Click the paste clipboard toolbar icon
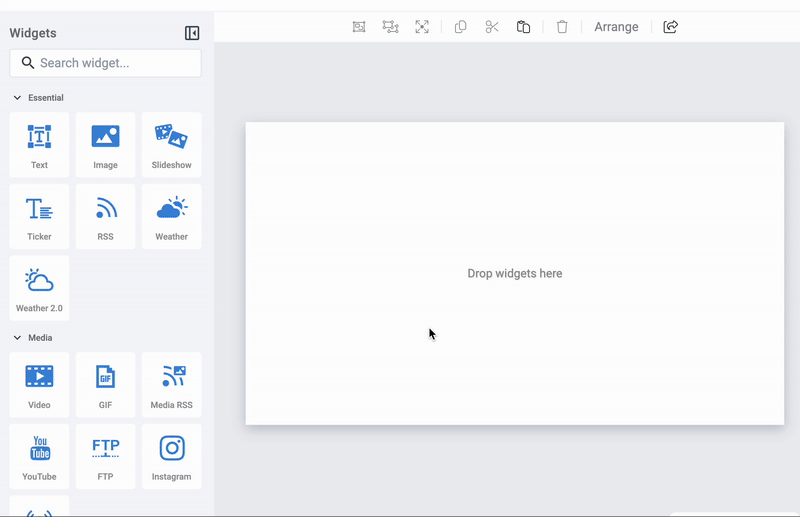Screen dimensions: 800x517 pos(523,27)
